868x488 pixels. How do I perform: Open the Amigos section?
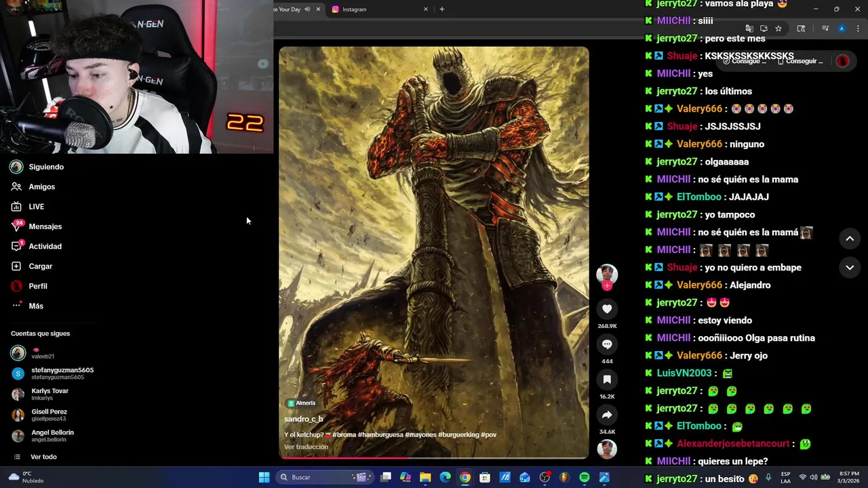pos(33,186)
